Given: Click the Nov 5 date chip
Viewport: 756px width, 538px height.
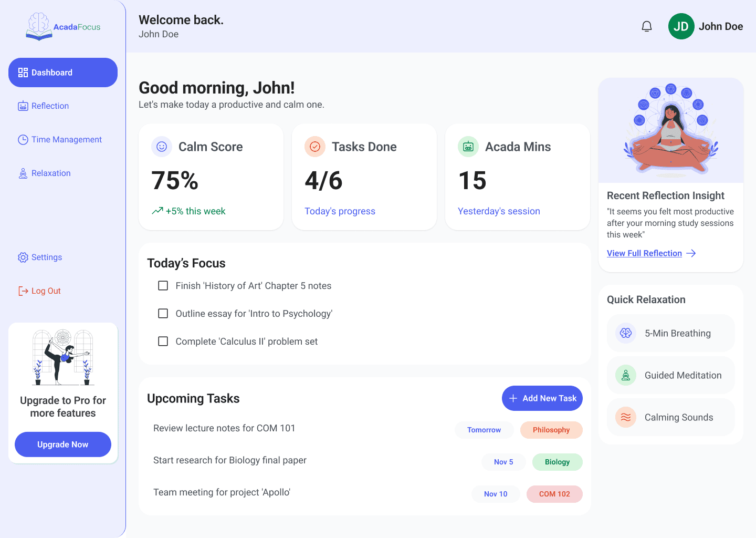Looking at the screenshot, I should pyautogui.click(x=503, y=462).
